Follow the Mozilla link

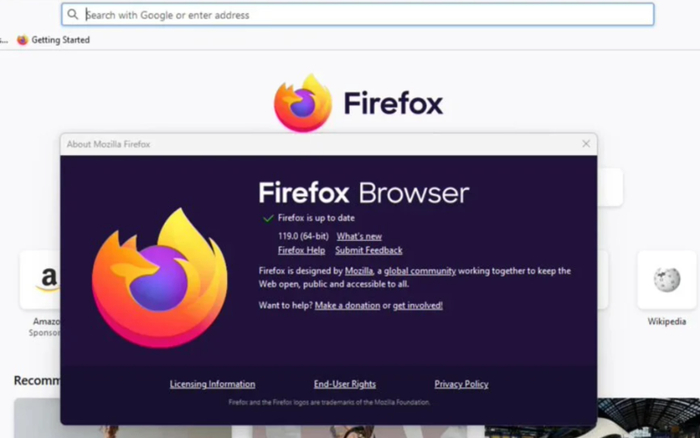358,271
